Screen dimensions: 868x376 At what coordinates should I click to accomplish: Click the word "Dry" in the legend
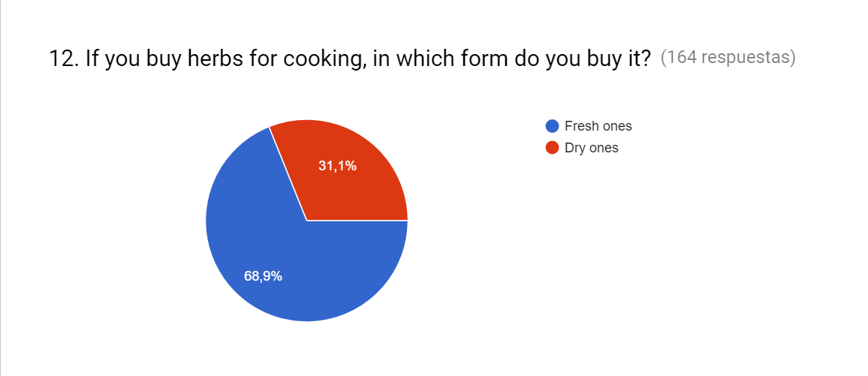575,148
